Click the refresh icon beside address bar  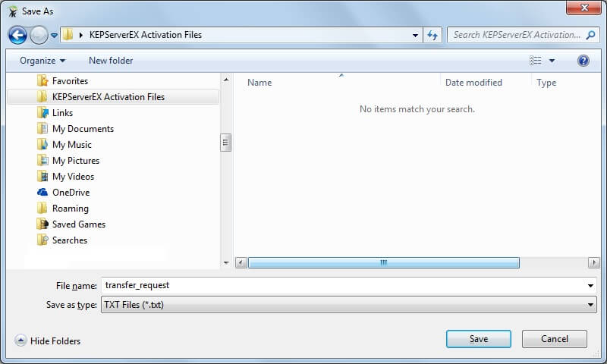coord(433,35)
